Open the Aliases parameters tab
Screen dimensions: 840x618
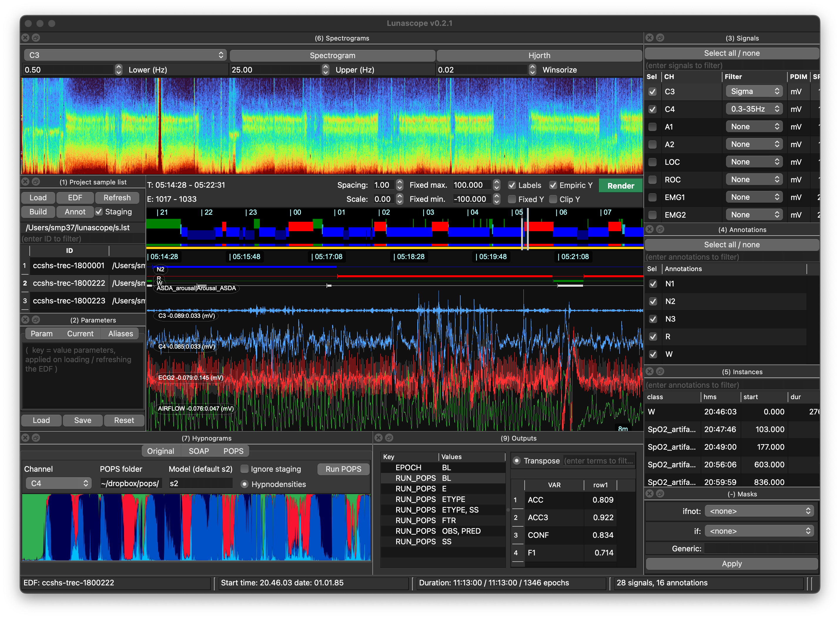pos(121,334)
